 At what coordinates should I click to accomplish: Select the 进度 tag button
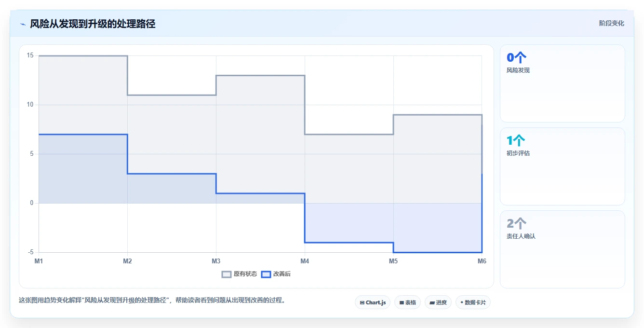pyautogui.click(x=438, y=302)
